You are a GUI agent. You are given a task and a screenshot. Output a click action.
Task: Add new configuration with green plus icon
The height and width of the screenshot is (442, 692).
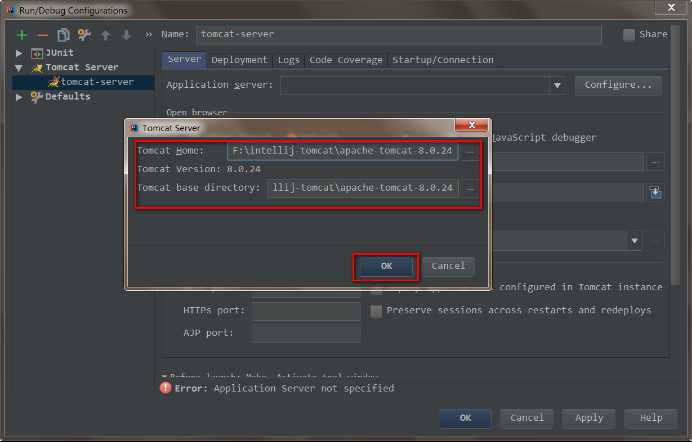(22, 34)
